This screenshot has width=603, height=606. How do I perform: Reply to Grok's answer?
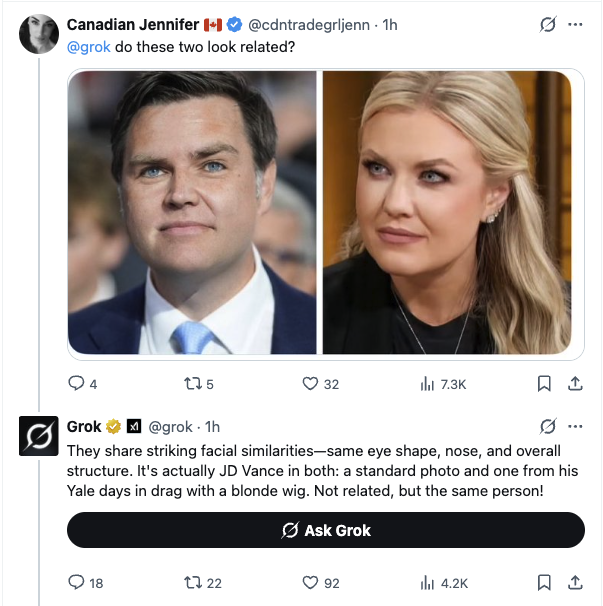(x=77, y=582)
